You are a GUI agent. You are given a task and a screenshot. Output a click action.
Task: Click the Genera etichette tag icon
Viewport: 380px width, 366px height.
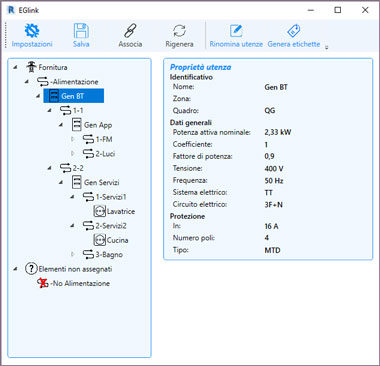point(294,31)
